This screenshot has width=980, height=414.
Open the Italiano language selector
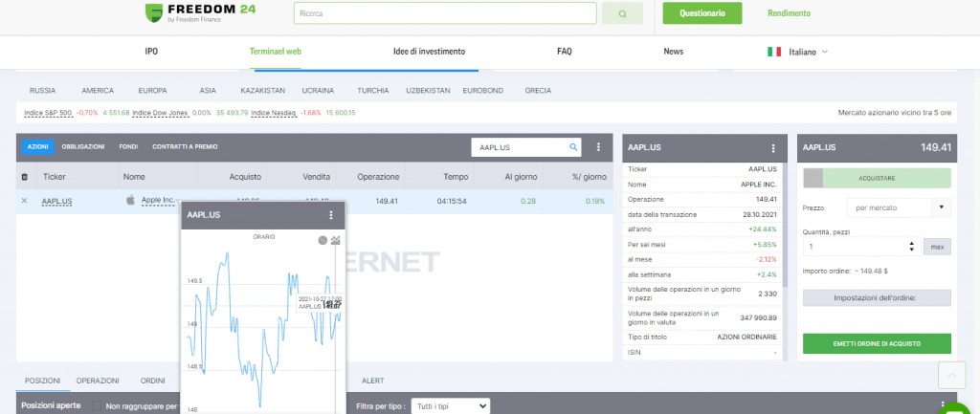(797, 52)
